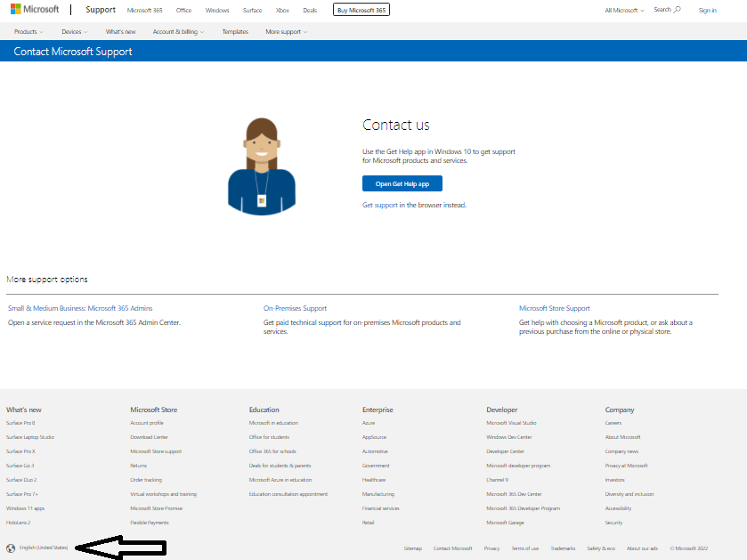Expand the Account & billing dropdown

[178, 32]
